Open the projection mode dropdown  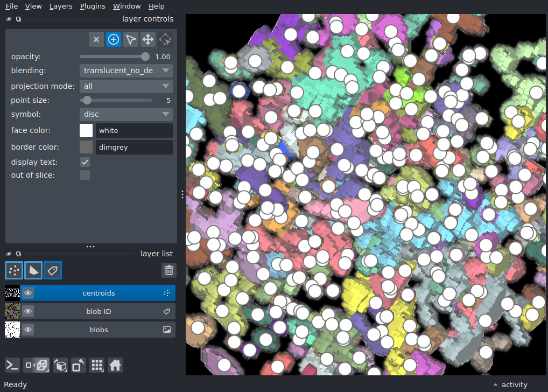(126, 86)
